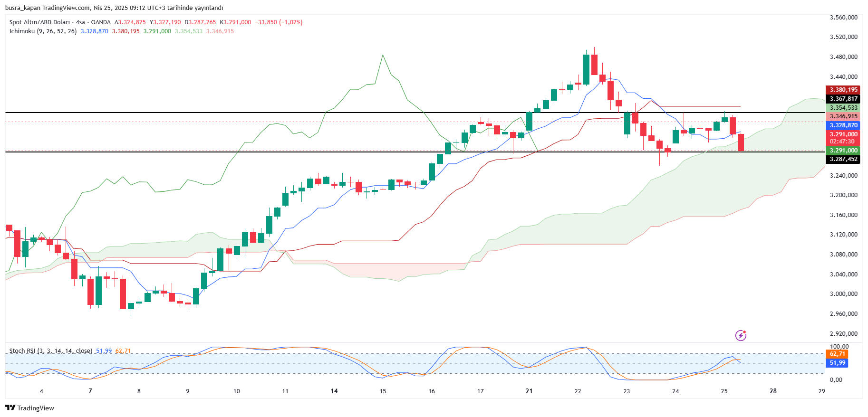Viewport: 868px width, 417px height.
Task: Click the light green 3.354,533 price label
Action: pos(843,108)
